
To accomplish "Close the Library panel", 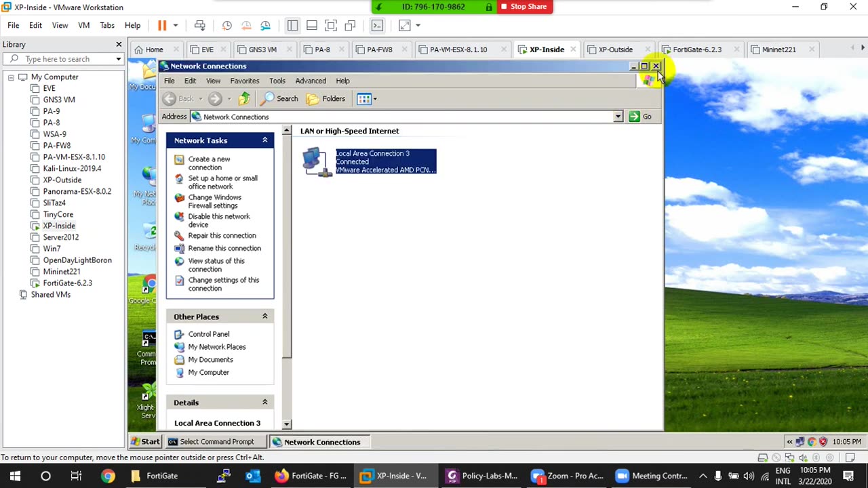I will [x=119, y=45].
